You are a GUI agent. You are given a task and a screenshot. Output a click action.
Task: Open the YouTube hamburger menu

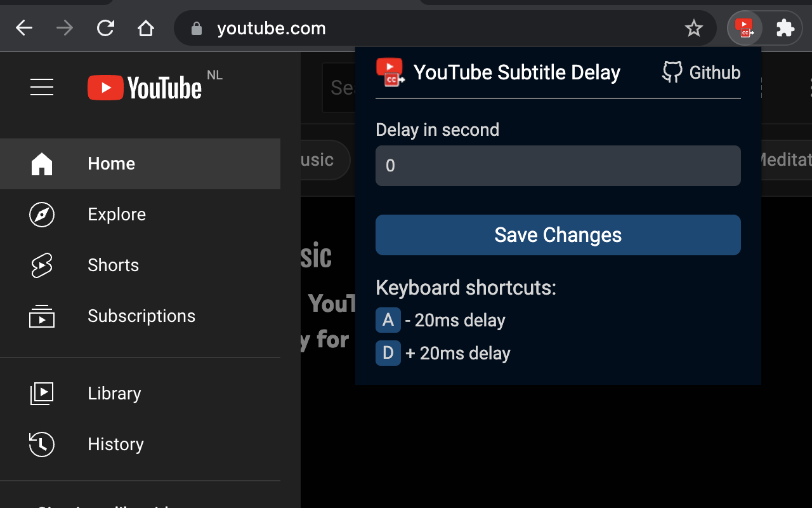pos(42,87)
